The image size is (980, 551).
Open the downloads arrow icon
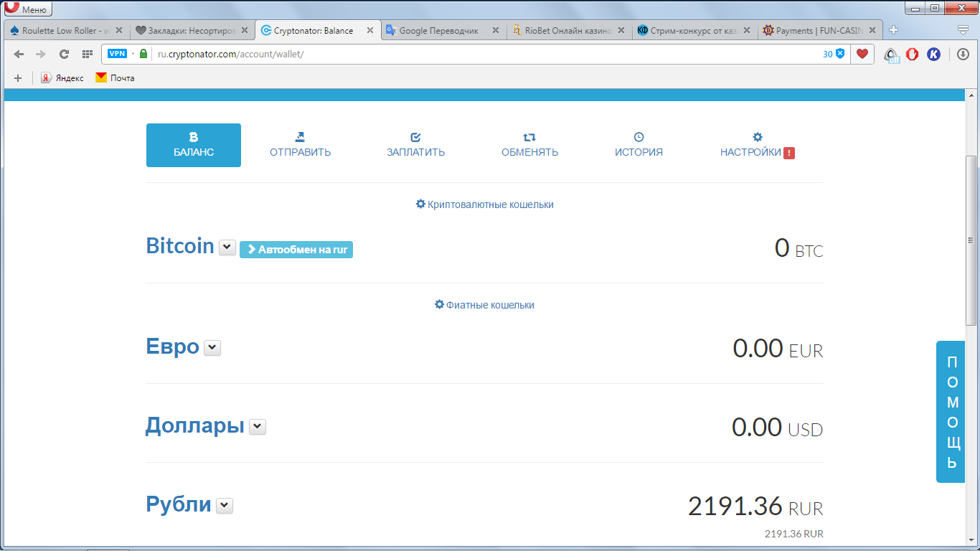(963, 54)
